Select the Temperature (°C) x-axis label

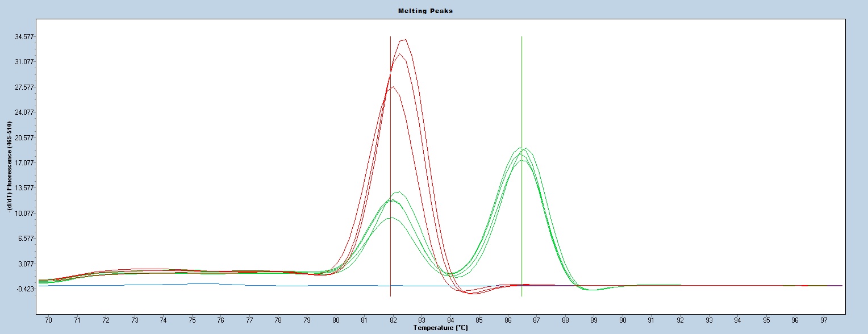(x=440, y=328)
